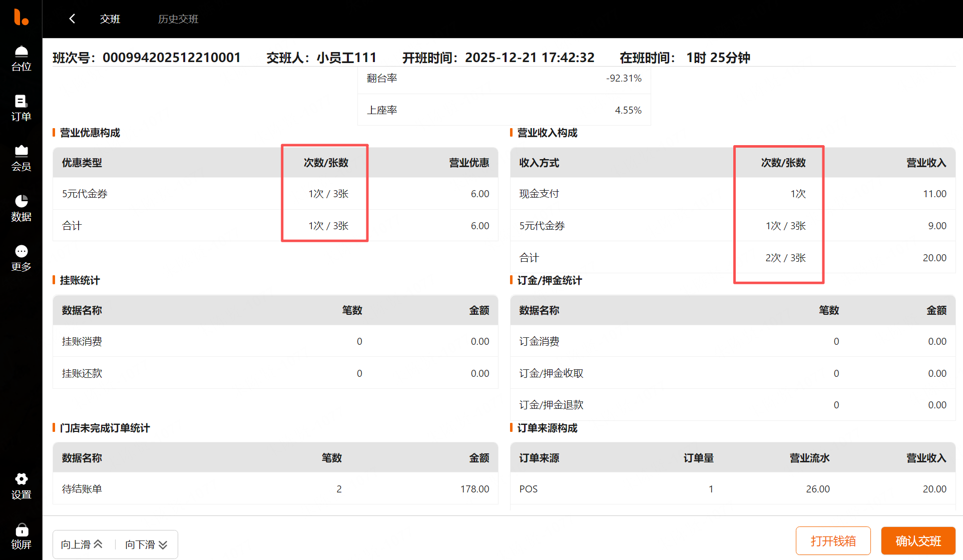Click 向上滑 scroll up control
Screen dimensions: 963x560
(x=82, y=544)
